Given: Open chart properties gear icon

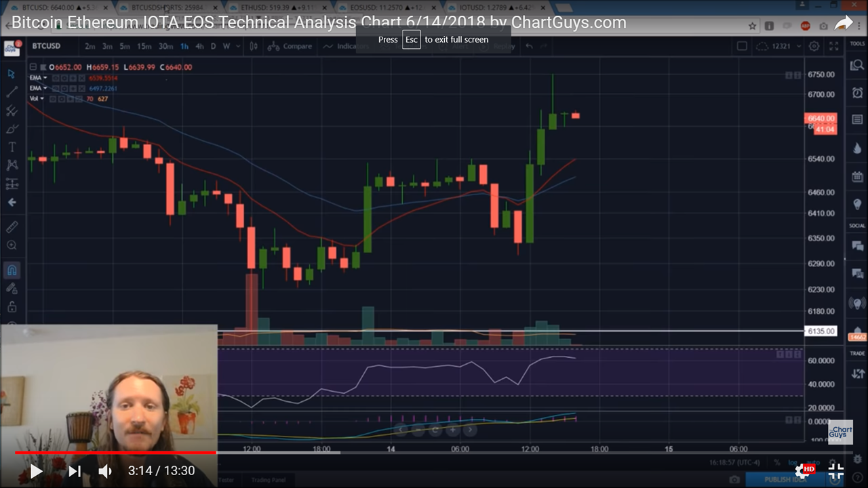Looking at the screenshot, I should coord(814,46).
